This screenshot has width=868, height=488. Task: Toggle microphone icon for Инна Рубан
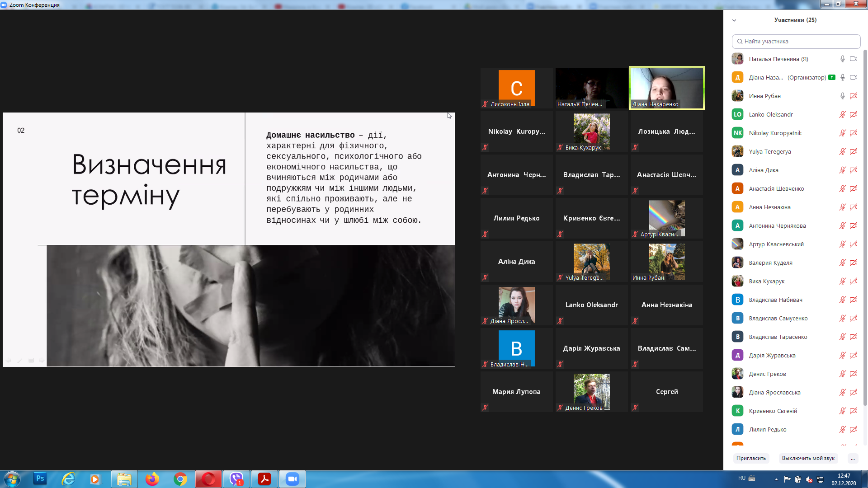pos(842,96)
